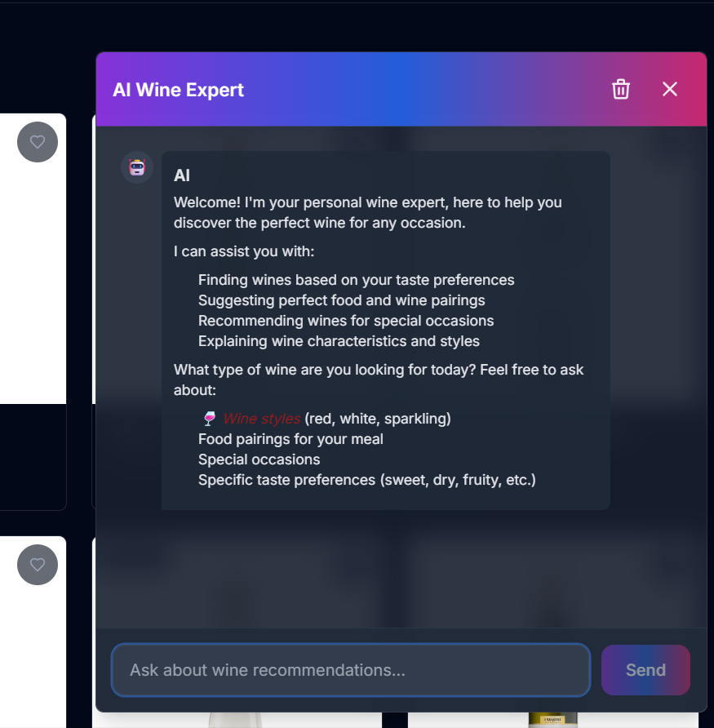Open the pale wine bottle thumbnail below chat

pyautogui.click(x=235, y=720)
